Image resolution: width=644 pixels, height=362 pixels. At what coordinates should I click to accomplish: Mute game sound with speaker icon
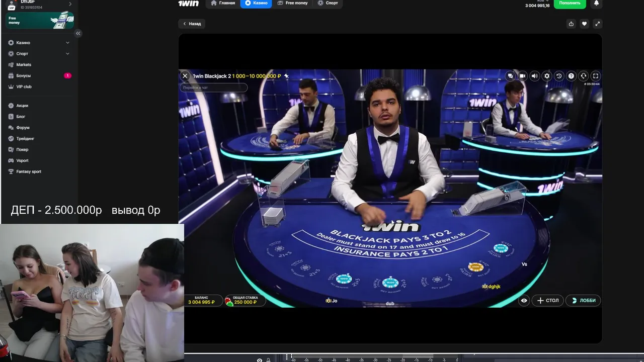coord(535,76)
